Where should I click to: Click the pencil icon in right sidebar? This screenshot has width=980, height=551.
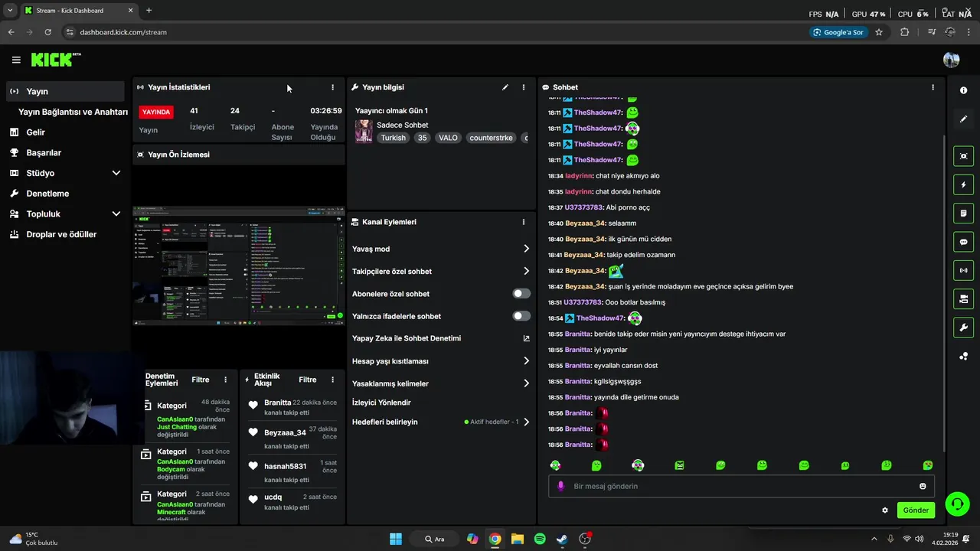963,119
